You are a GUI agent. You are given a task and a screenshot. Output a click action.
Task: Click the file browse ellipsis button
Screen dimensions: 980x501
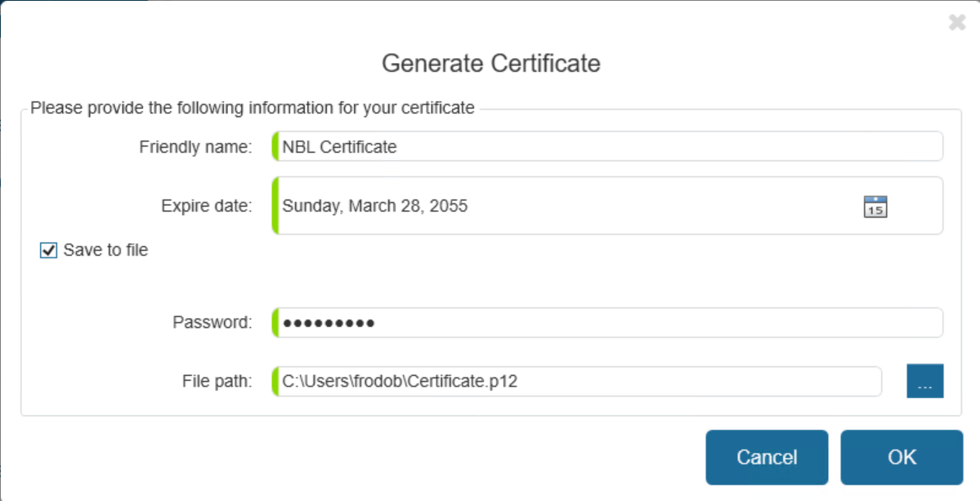[x=924, y=380]
